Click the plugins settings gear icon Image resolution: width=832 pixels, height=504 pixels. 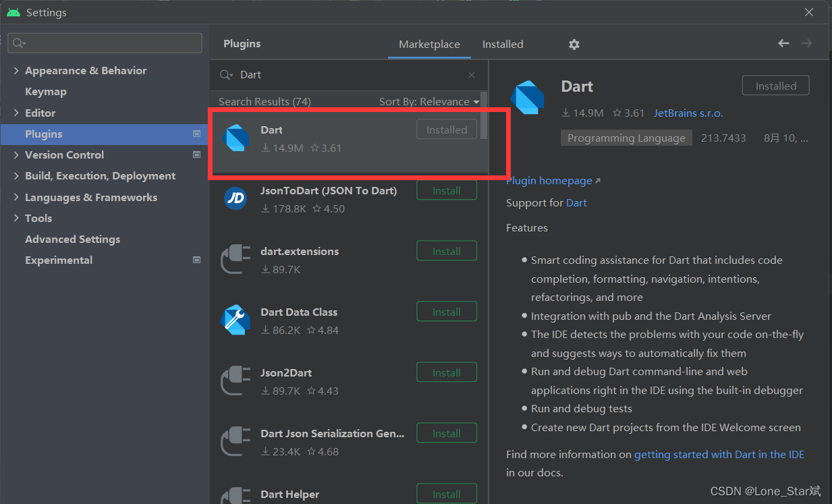(574, 45)
